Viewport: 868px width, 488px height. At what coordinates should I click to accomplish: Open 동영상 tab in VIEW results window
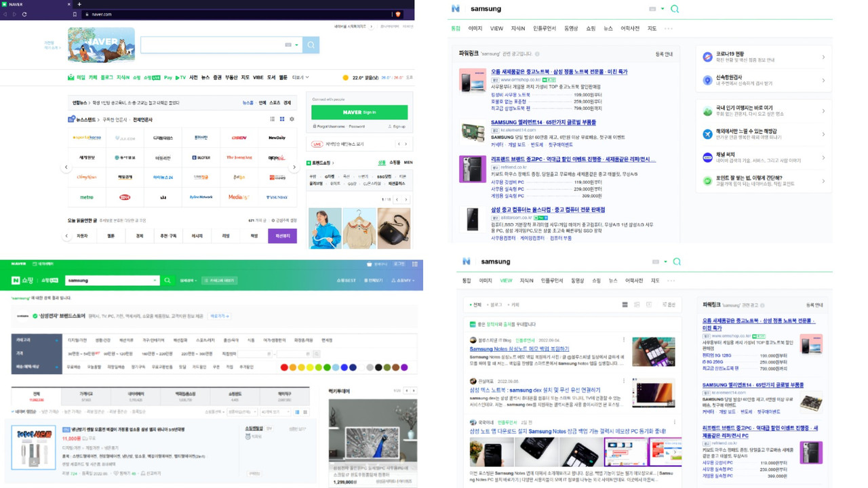click(577, 281)
